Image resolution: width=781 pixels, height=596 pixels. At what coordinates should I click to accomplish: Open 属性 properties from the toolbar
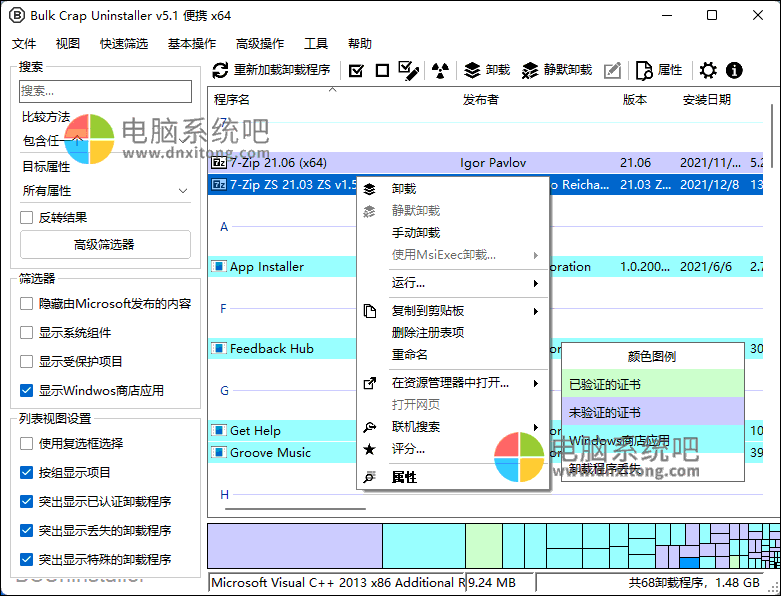click(x=659, y=70)
